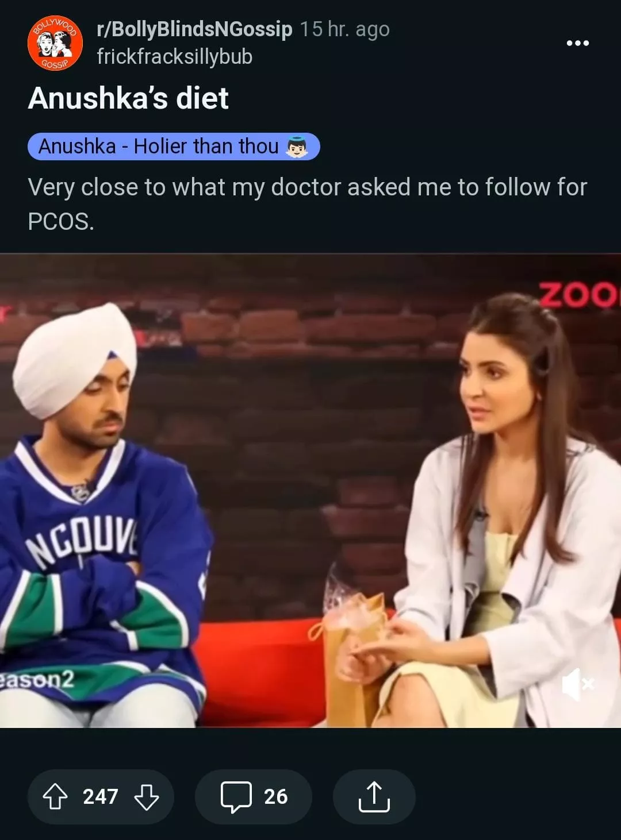Upvote the Anushka's diet post
The width and height of the screenshot is (621, 840).
click(x=55, y=797)
